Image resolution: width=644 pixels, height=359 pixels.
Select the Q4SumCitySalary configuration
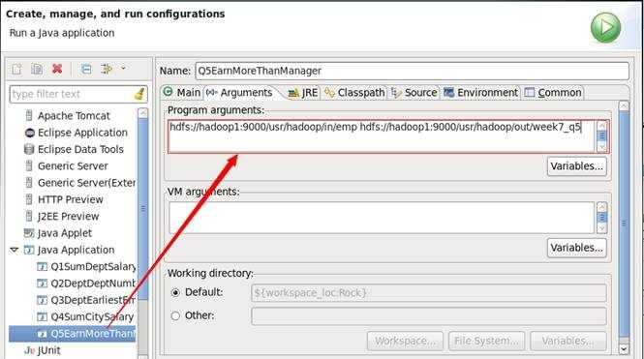pyautogui.click(x=92, y=317)
